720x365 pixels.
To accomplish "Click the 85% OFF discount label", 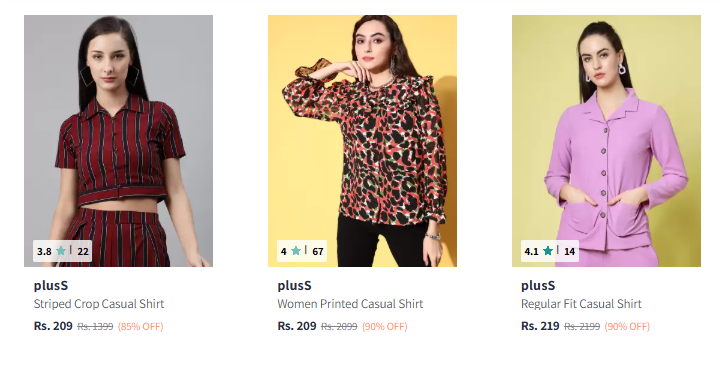I will pos(141,326).
